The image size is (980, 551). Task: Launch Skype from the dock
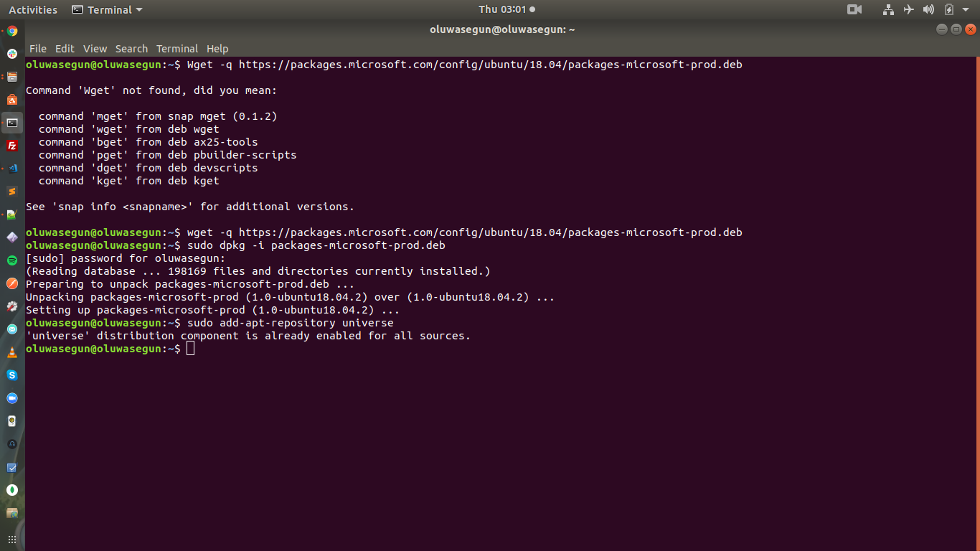pos(11,375)
